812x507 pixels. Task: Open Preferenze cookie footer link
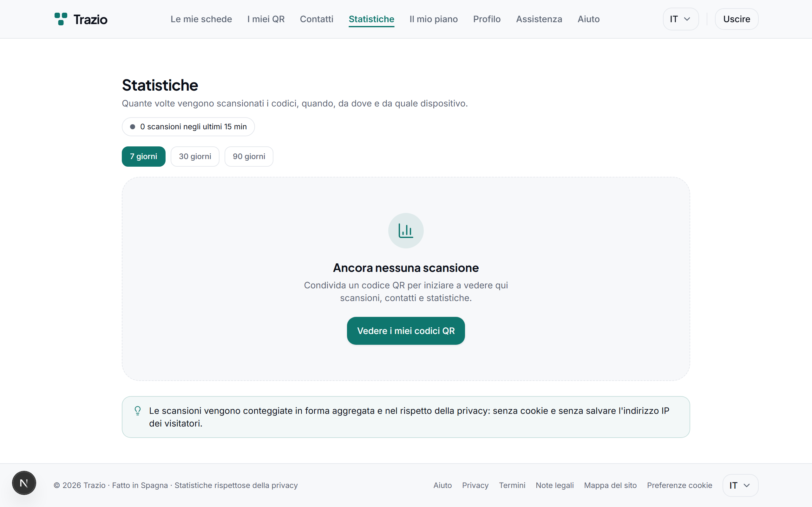click(679, 485)
